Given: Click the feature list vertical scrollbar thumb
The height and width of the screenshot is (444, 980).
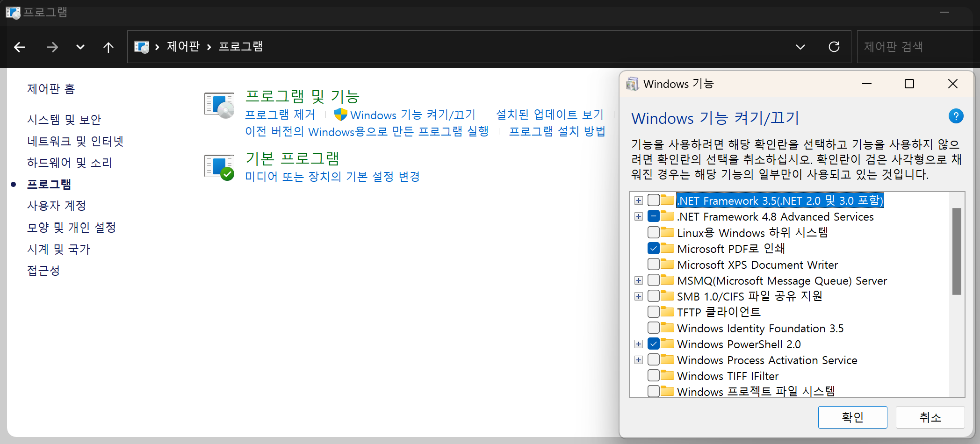Looking at the screenshot, I should [957, 251].
